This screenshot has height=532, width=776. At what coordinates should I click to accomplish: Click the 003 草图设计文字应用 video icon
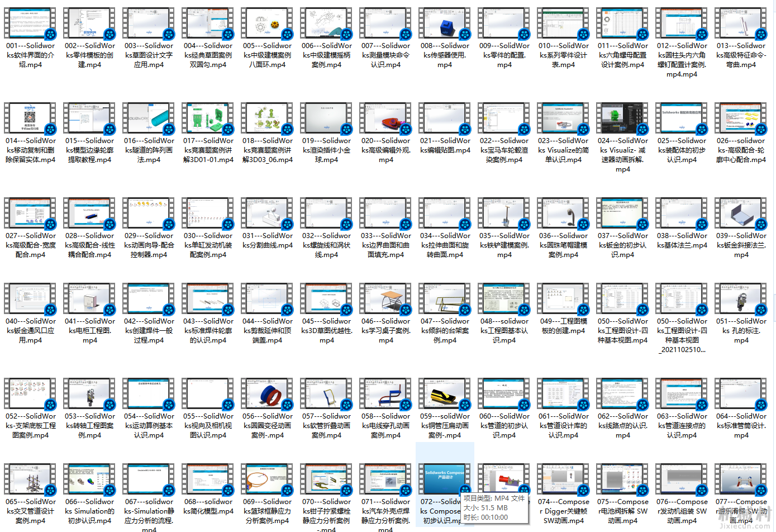[149, 23]
